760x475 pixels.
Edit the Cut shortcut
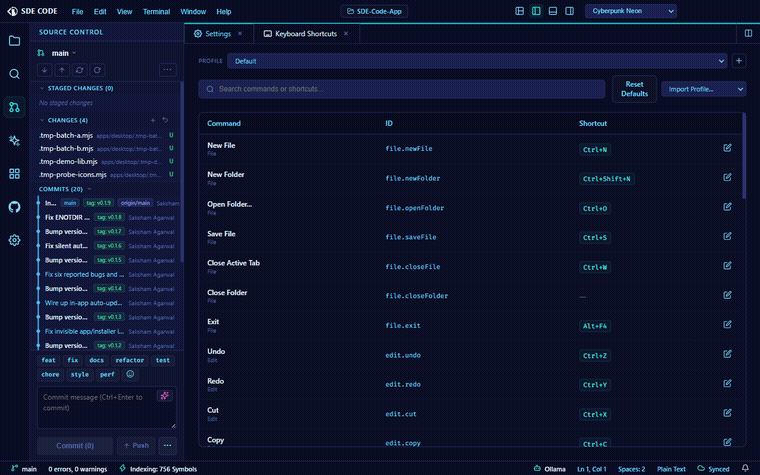pos(727,413)
